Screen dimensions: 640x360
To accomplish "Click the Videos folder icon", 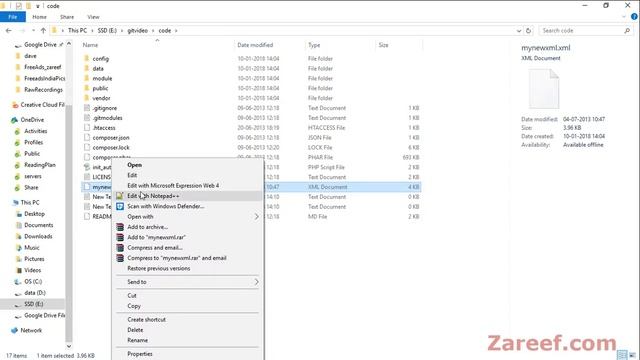I will point(19,270).
